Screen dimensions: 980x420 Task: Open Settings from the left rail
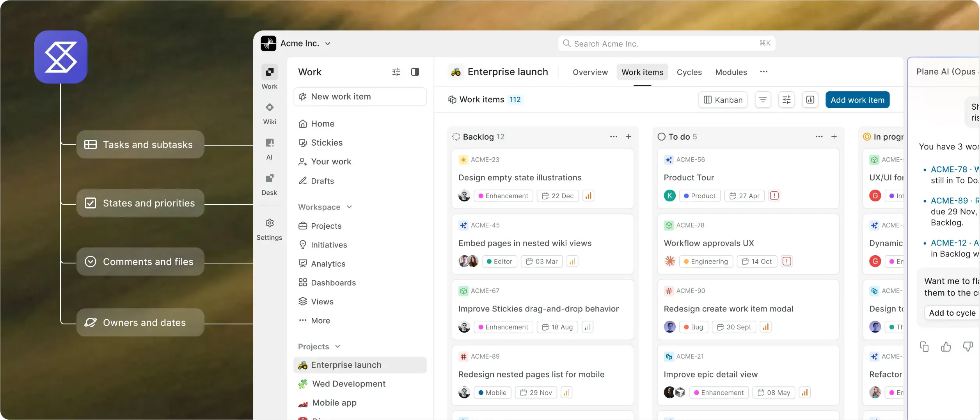pyautogui.click(x=269, y=229)
